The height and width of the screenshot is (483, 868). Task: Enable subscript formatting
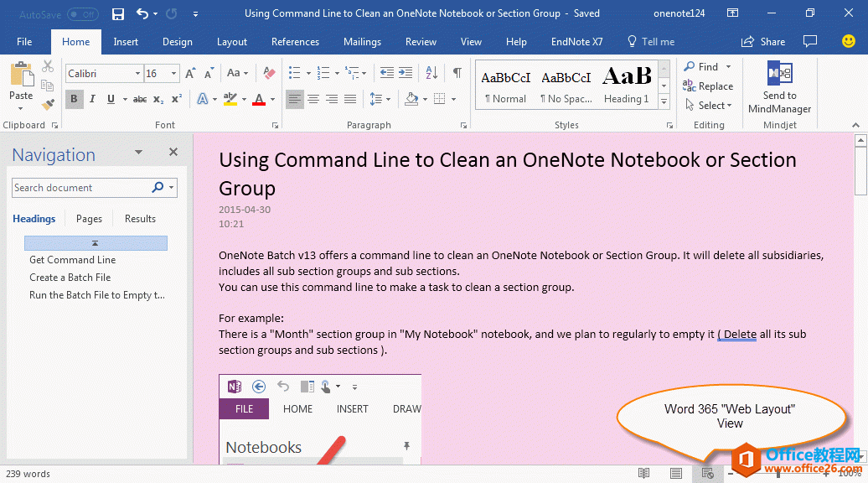159,99
